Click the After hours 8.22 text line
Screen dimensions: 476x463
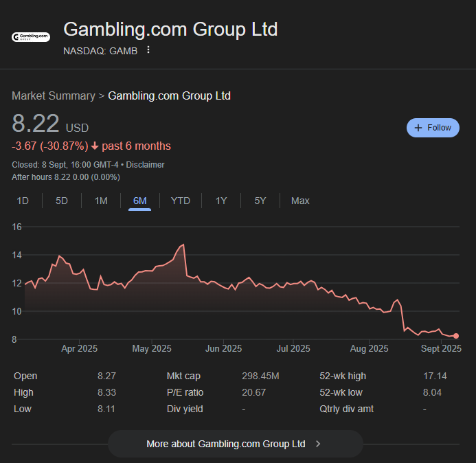(66, 177)
